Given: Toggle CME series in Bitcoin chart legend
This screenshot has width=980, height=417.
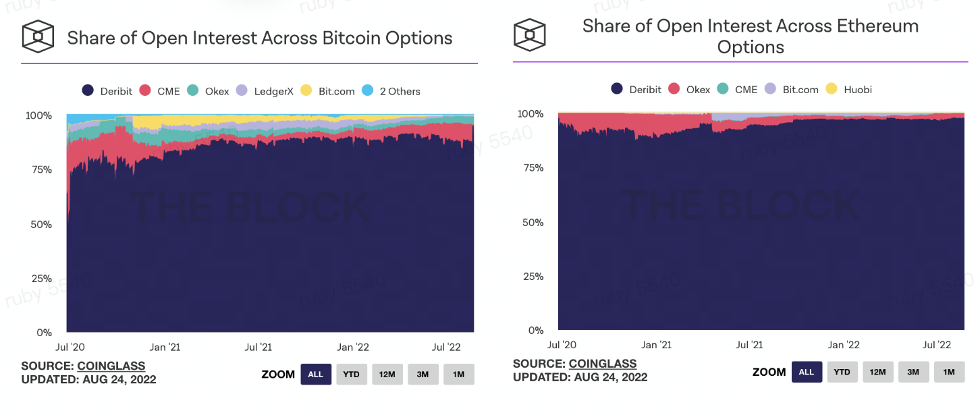Looking at the screenshot, I should point(160,91).
